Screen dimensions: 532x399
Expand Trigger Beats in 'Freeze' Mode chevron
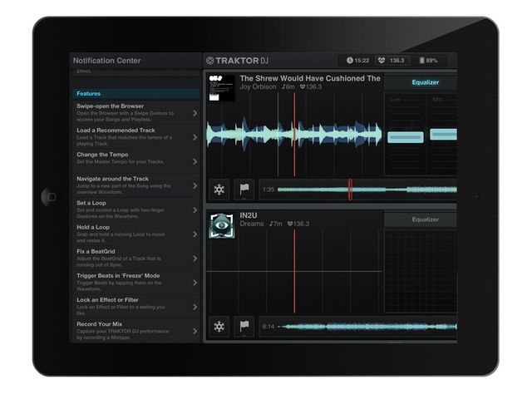coord(195,283)
